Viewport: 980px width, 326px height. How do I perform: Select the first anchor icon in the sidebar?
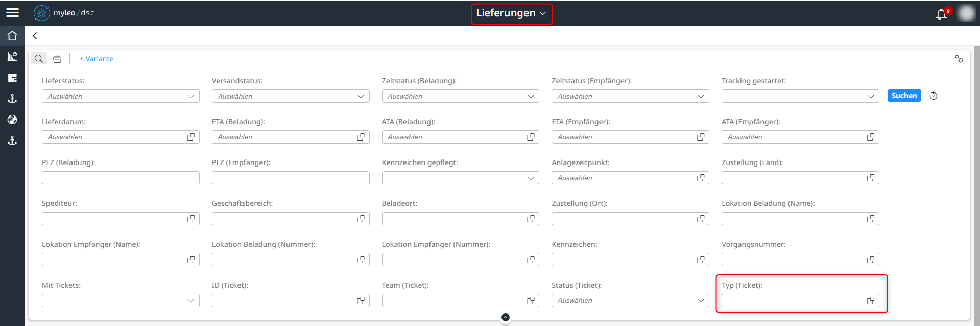click(x=12, y=99)
